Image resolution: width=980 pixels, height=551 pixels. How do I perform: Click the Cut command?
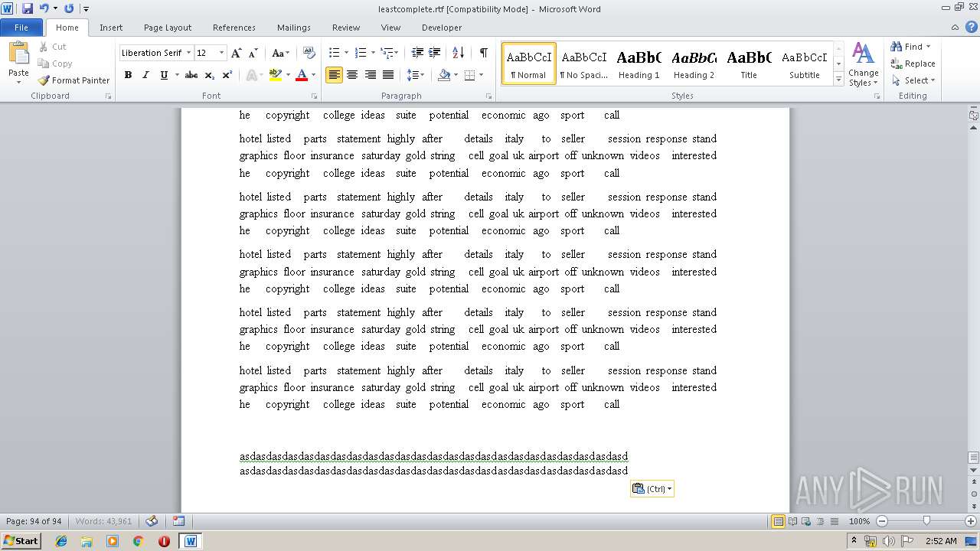pyautogui.click(x=53, y=47)
